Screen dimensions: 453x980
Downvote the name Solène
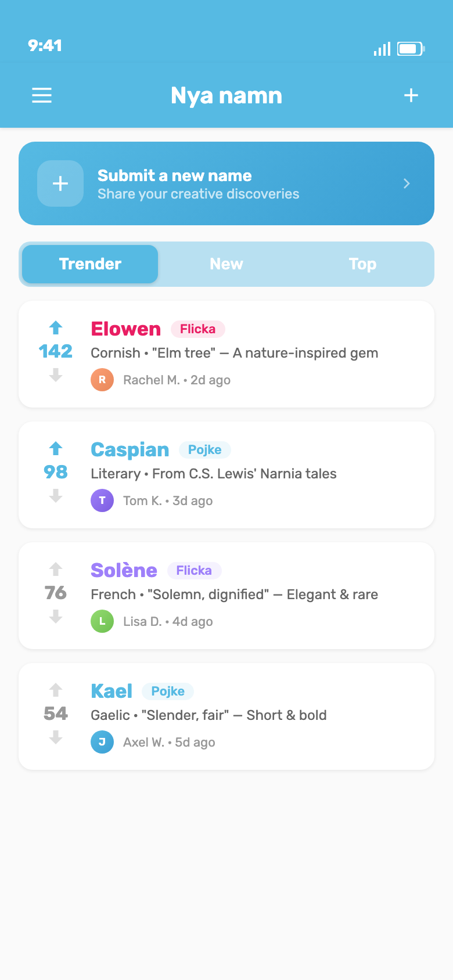click(56, 617)
